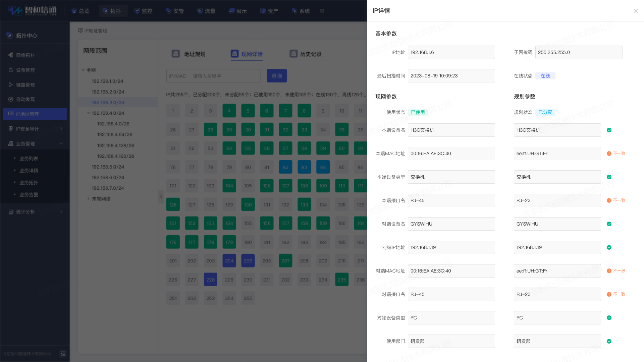Click the sidebar collapse icon at bottom left
This screenshot has width=644, height=362.
click(63, 354)
